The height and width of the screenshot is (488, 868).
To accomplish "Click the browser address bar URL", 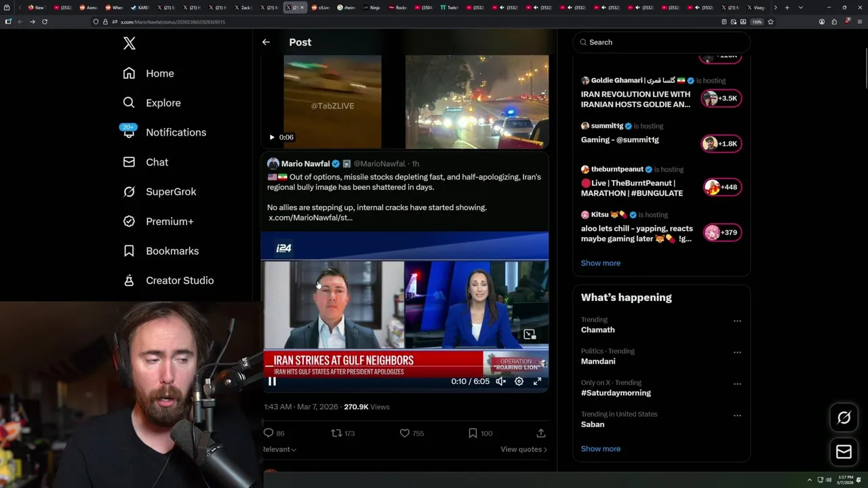I will click(x=173, y=22).
